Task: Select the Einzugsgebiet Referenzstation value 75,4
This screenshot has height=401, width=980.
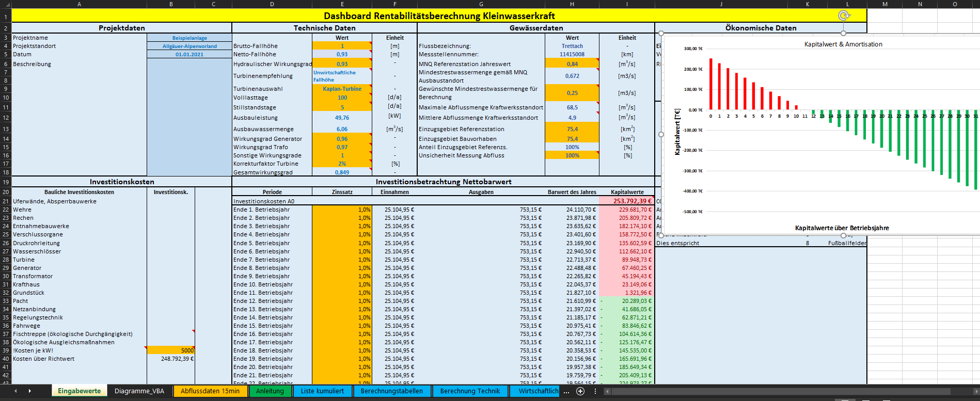Action: (x=572, y=129)
